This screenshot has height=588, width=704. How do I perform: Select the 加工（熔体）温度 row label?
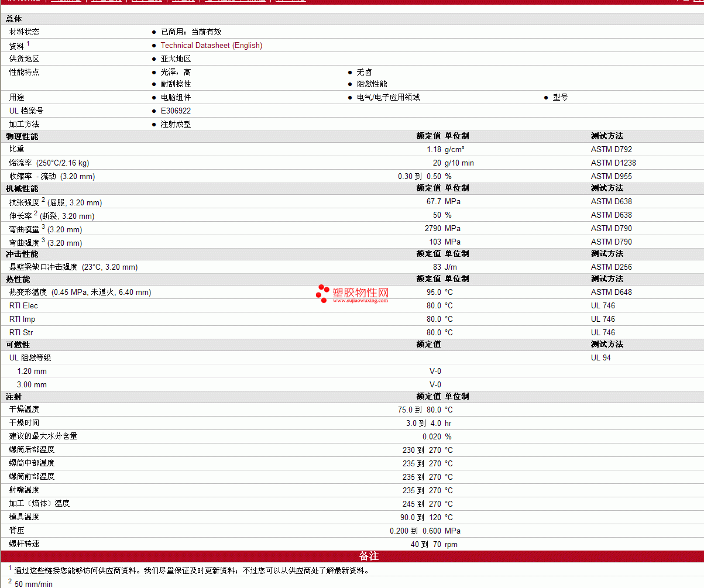pos(40,504)
